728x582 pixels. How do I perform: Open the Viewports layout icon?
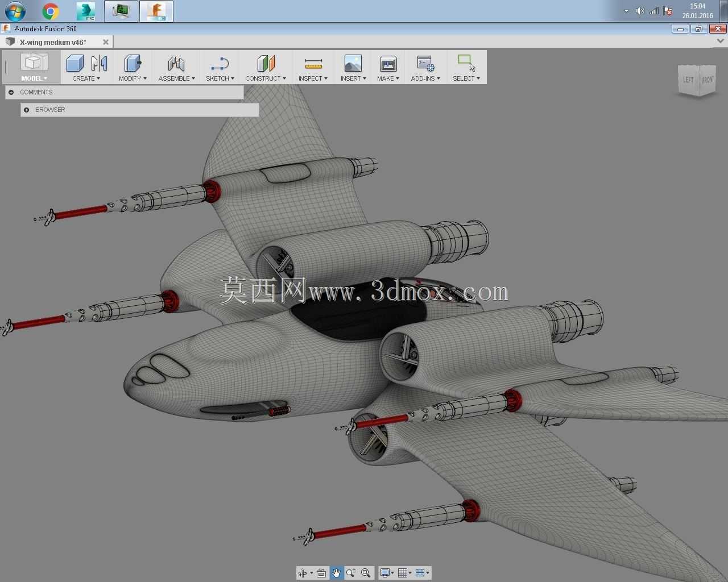pyautogui.click(x=420, y=573)
